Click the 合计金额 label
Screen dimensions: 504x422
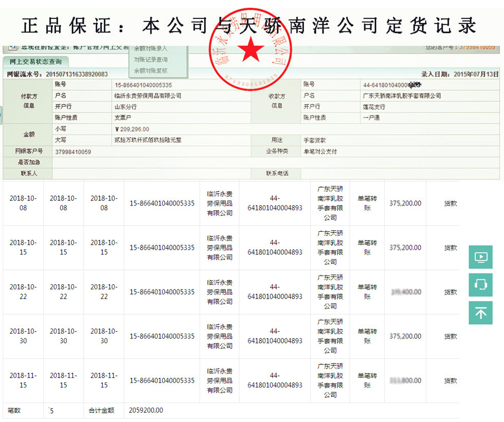point(102,410)
